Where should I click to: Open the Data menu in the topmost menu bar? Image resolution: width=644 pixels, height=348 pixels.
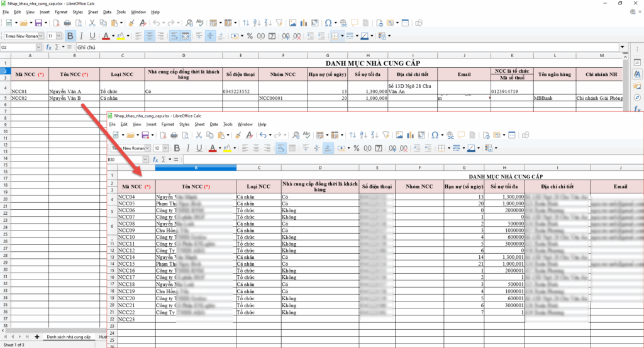click(x=107, y=12)
